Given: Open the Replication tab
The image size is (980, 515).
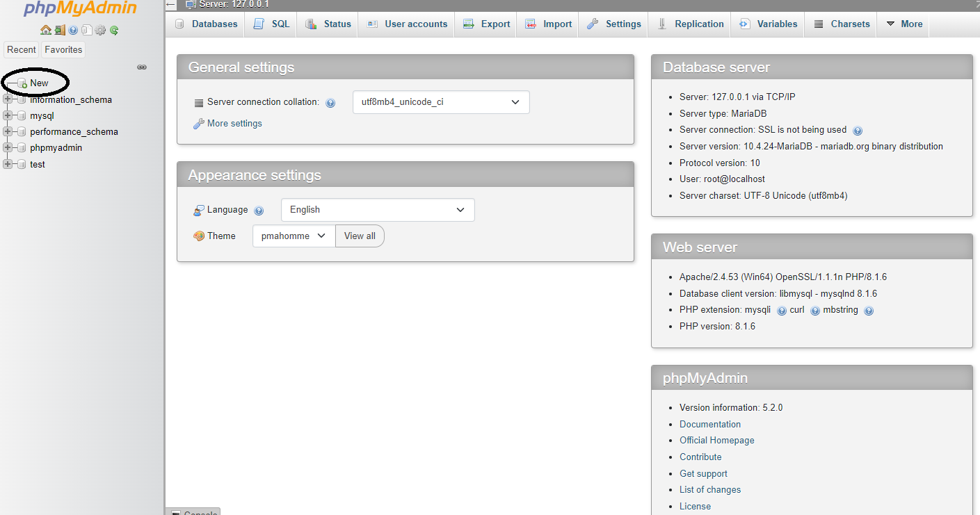Looking at the screenshot, I should coord(690,24).
